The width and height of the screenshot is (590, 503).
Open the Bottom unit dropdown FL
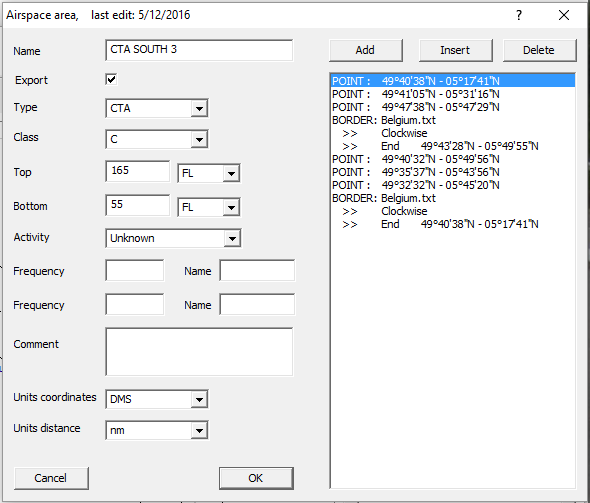[x=209, y=207]
